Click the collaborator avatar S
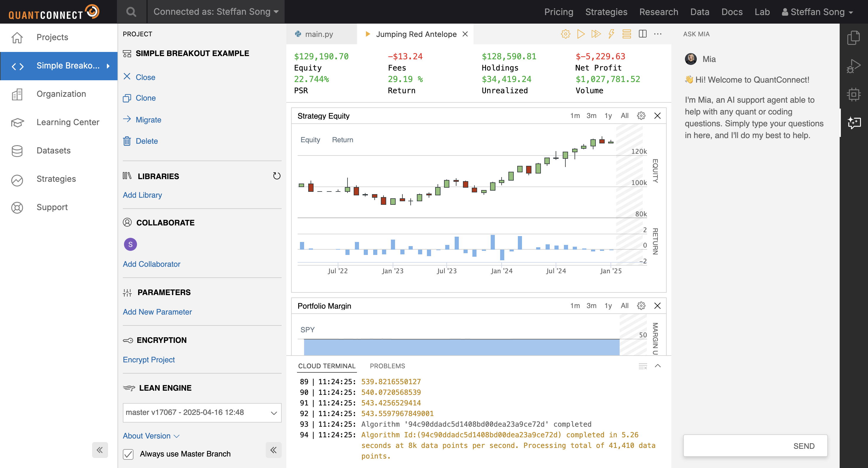Viewport: 868px width, 468px height. 130,244
